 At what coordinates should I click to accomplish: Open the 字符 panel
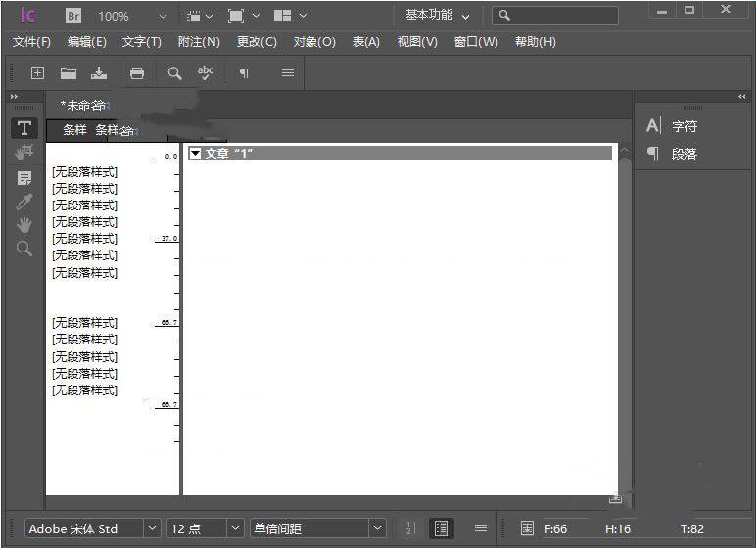click(684, 126)
